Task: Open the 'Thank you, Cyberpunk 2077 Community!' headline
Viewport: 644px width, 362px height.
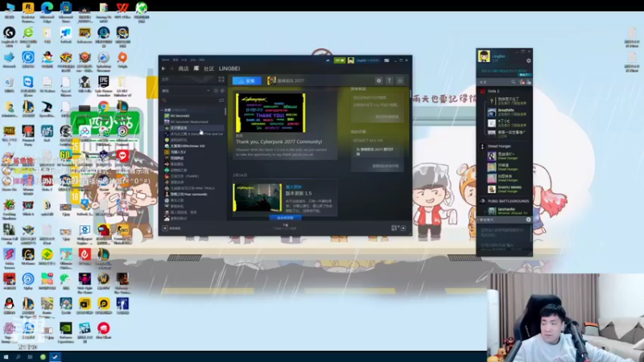Action: pyautogui.click(x=279, y=142)
